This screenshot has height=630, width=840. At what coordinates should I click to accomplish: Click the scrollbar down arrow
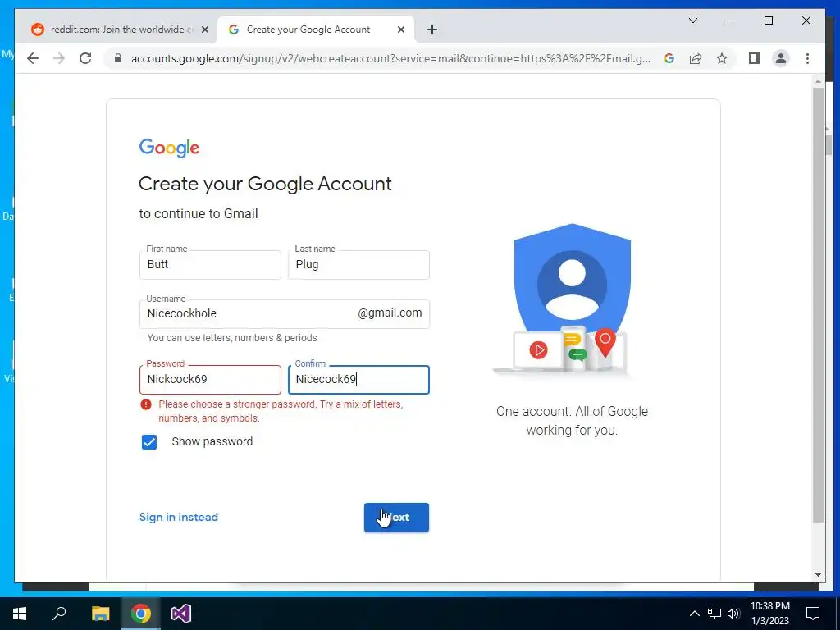click(x=818, y=575)
